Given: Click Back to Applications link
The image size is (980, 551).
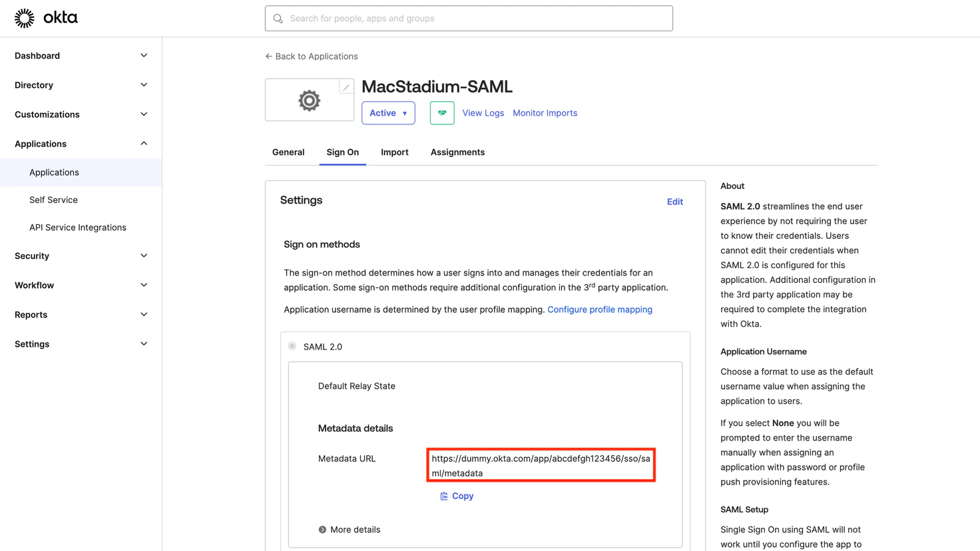Looking at the screenshot, I should pyautogui.click(x=312, y=57).
